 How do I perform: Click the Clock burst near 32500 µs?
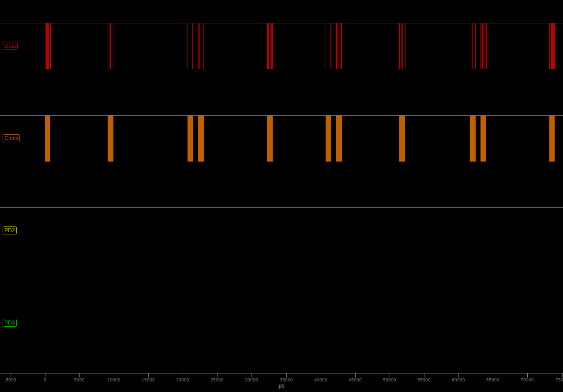(x=270, y=139)
